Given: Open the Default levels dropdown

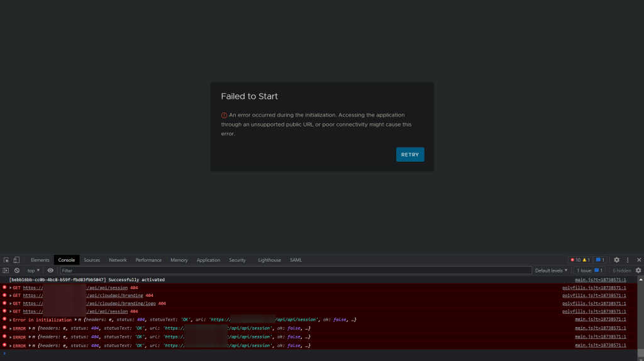Looking at the screenshot, I should pos(551,270).
